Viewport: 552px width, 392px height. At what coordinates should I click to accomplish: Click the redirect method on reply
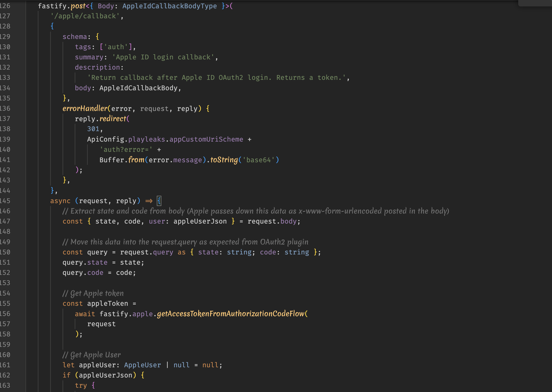pyautogui.click(x=113, y=119)
